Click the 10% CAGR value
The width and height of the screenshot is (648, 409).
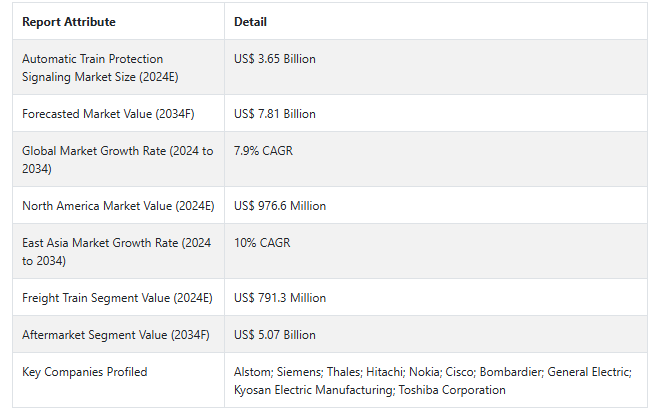[260, 243]
